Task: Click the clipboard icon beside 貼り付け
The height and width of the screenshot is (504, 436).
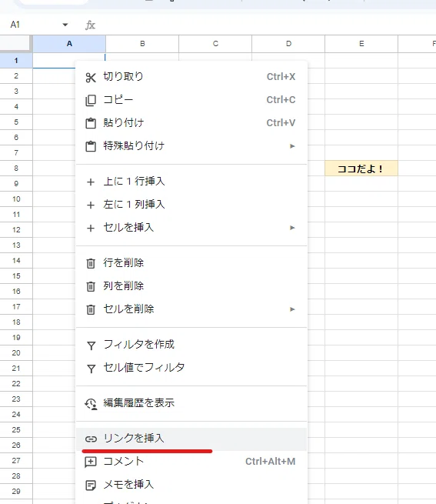Action: (91, 123)
